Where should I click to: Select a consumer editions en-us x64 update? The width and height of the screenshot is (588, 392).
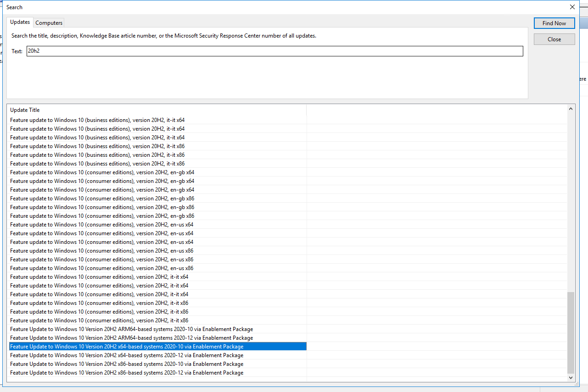point(101,224)
